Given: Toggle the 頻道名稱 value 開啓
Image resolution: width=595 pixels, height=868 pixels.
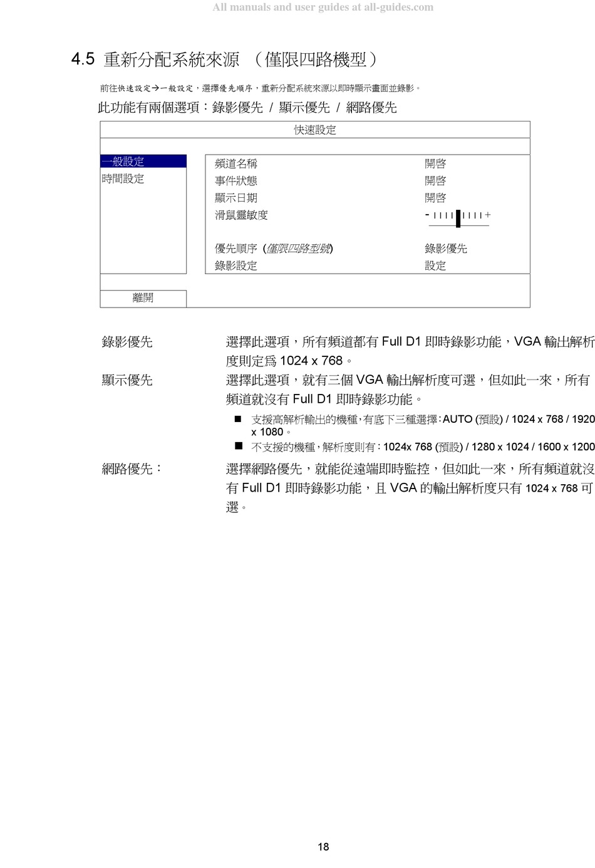Looking at the screenshot, I should point(435,163).
